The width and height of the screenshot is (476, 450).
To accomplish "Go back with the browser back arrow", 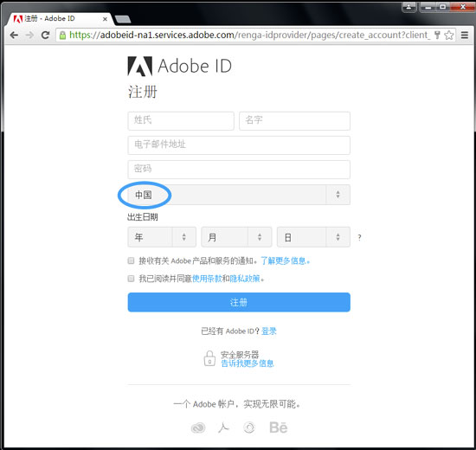I will click(x=14, y=35).
